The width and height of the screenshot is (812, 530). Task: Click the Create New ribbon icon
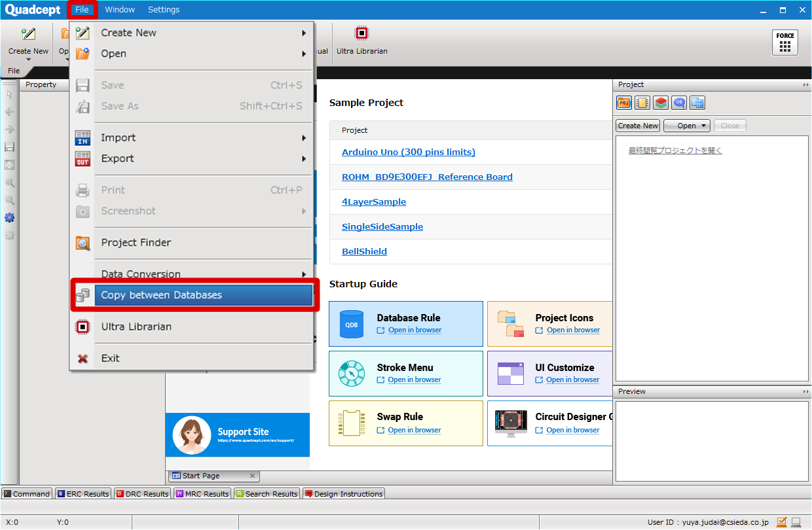(28, 35)
